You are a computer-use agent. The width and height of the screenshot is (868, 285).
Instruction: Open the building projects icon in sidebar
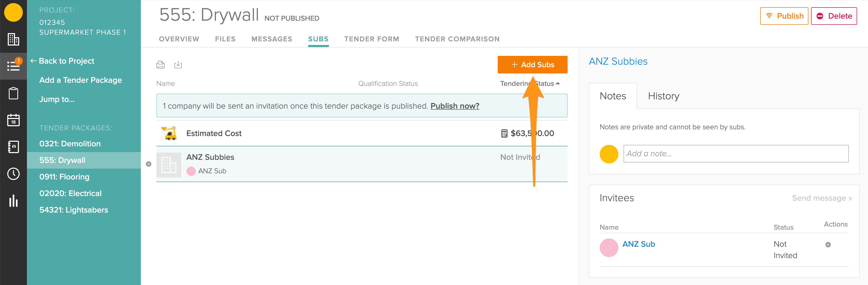(13, 39)
